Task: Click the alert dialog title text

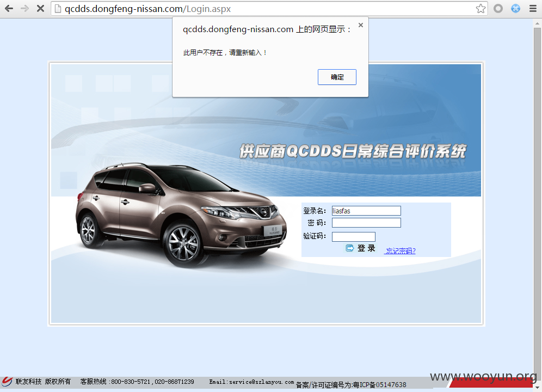Action: (x=267, y=29)
